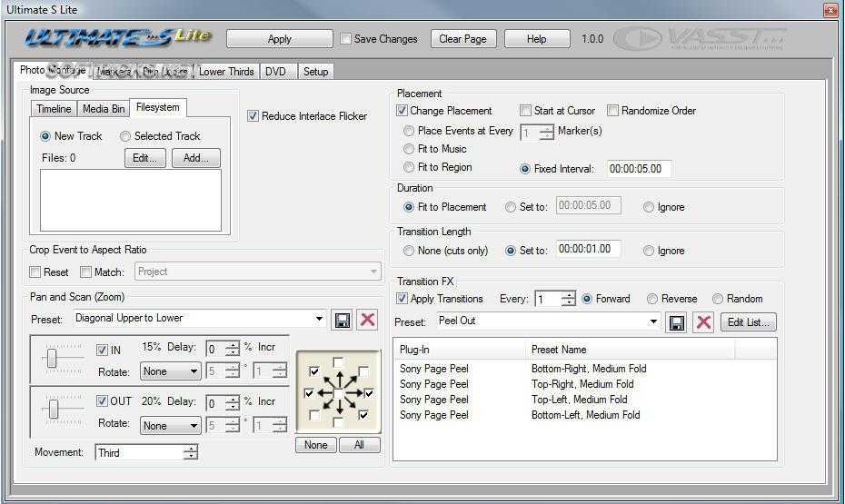Click the Edit List button

click(748, 322)
